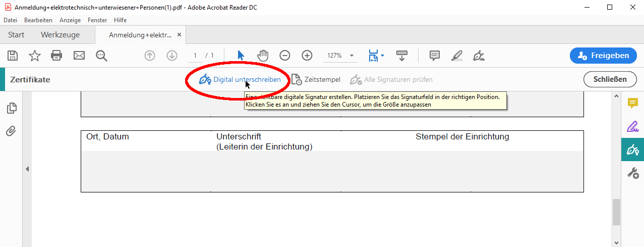The width and height of the screenshot is (644, 247).
Task: Click the Ort, Datum signature field
Action: coord(146,172)
